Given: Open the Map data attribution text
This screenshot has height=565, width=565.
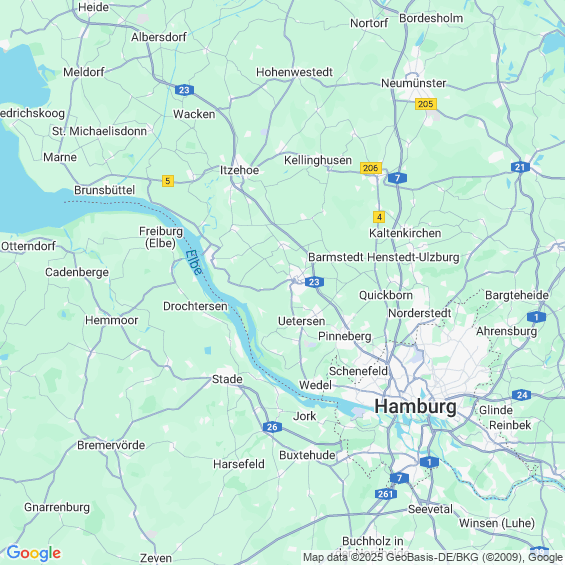Looking at the screenshot, I should pos(432,557).
